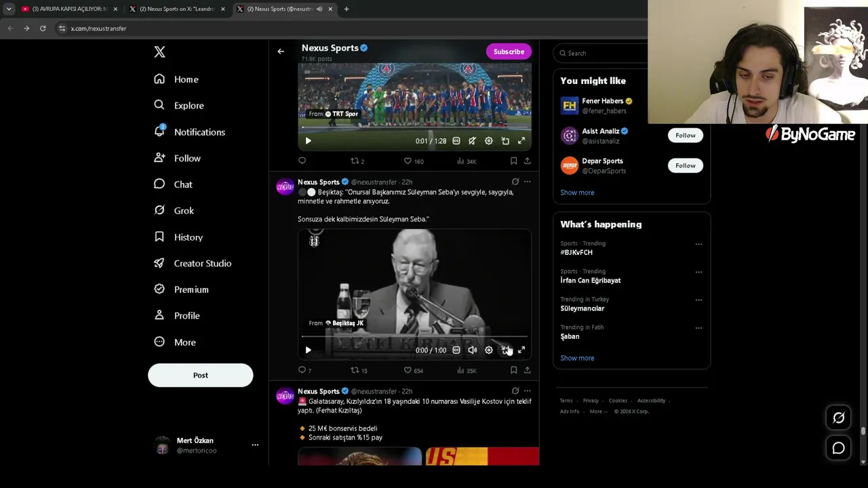Bookmark the TRT Spor video post

pos(513,161)
